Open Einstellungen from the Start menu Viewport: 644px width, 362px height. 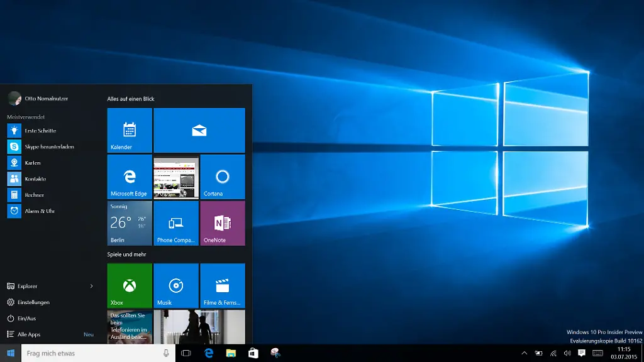click(x=33, y=302)
